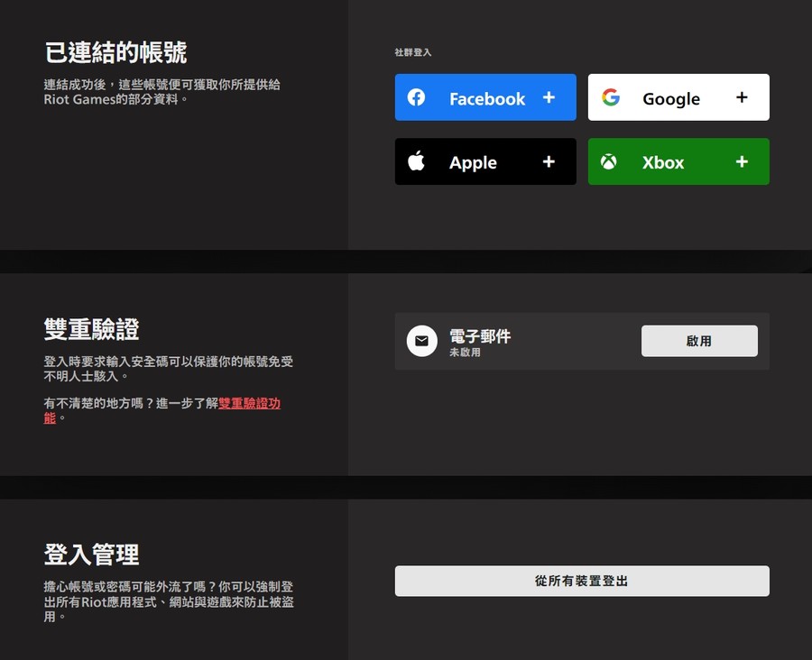The width and height of the screenshot is (812, 660).
Task: Click the 未啟用 status text
Action: [x=465, y=352]
